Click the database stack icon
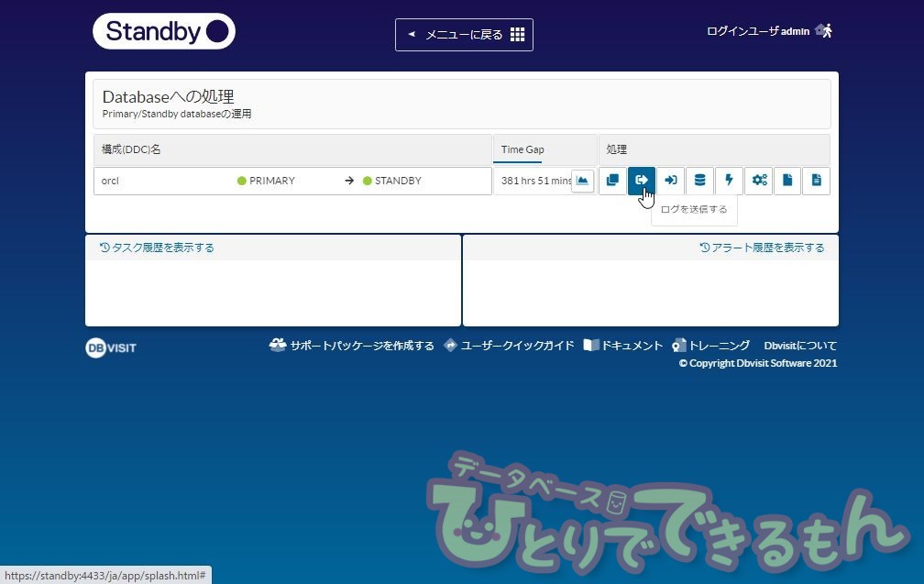 700,181
